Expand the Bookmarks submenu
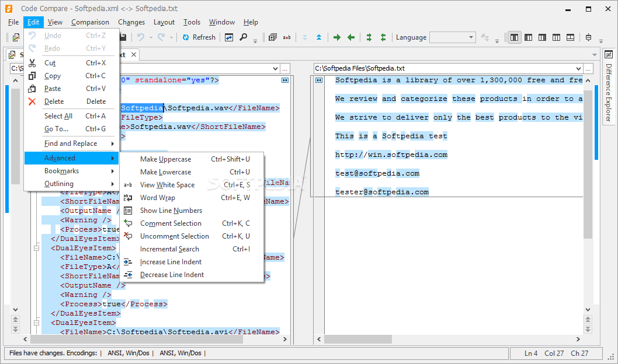618x364 pixels. pyautogui.click(x=71, y=171)
